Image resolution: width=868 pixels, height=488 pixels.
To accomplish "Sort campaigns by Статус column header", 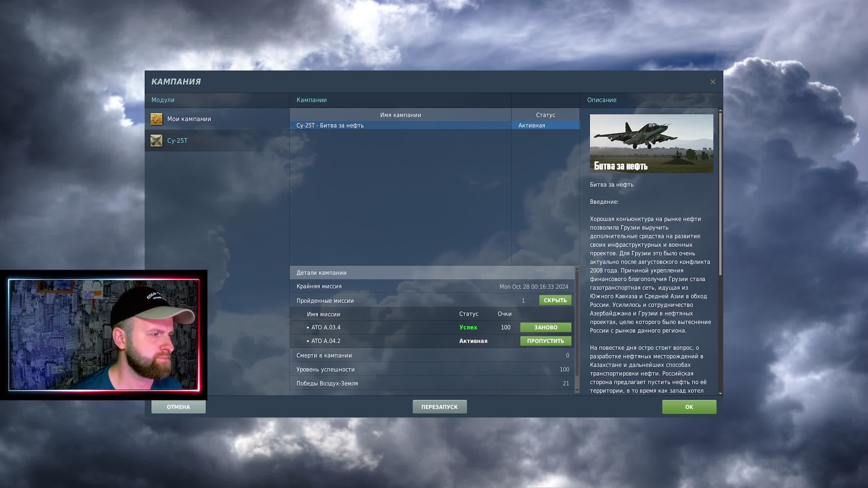I will point(544,115).
